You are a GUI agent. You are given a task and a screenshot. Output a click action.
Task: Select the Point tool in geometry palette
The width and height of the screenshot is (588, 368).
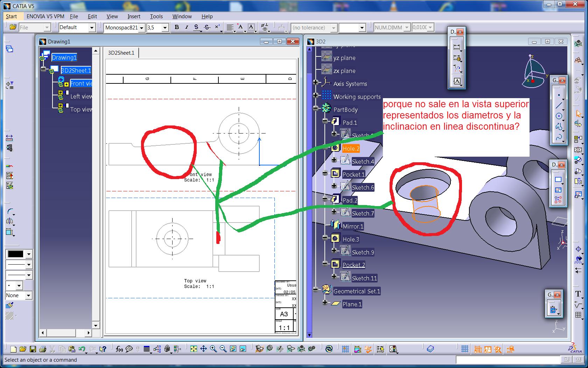click(559, 95)
